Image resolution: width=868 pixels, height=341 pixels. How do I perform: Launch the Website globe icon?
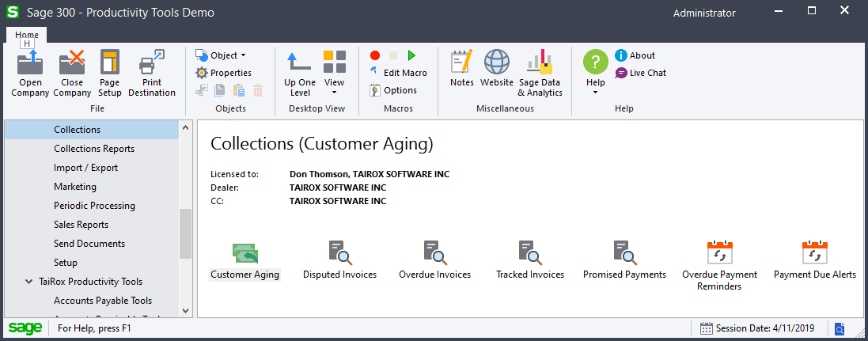pyautogui.click(x=497, y=69)
